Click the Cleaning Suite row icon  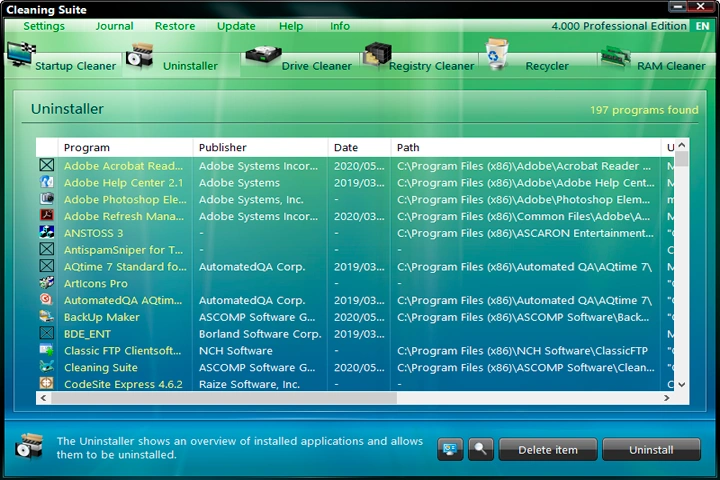[x=46, y=367]
